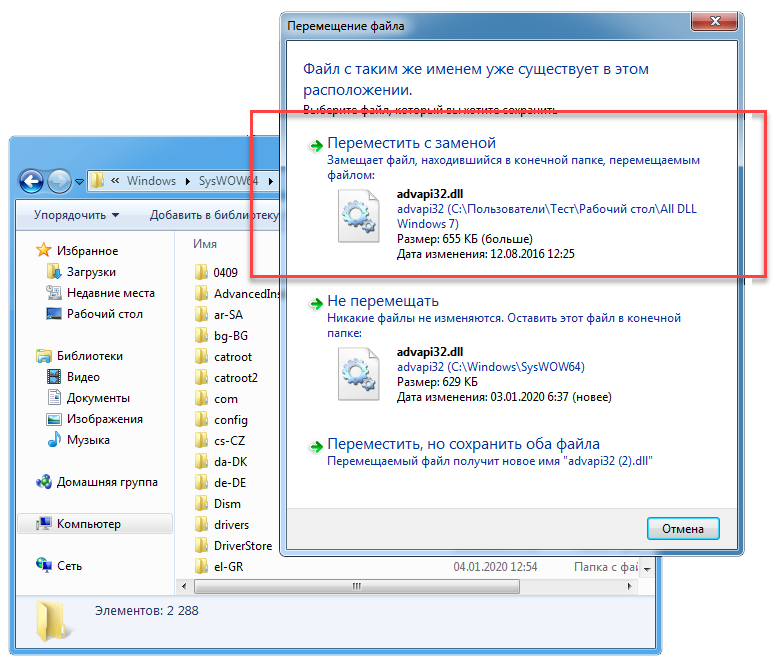Viewport: 781px width, 662px height.
Task: Select the config folder
Action: pos(231,420)
